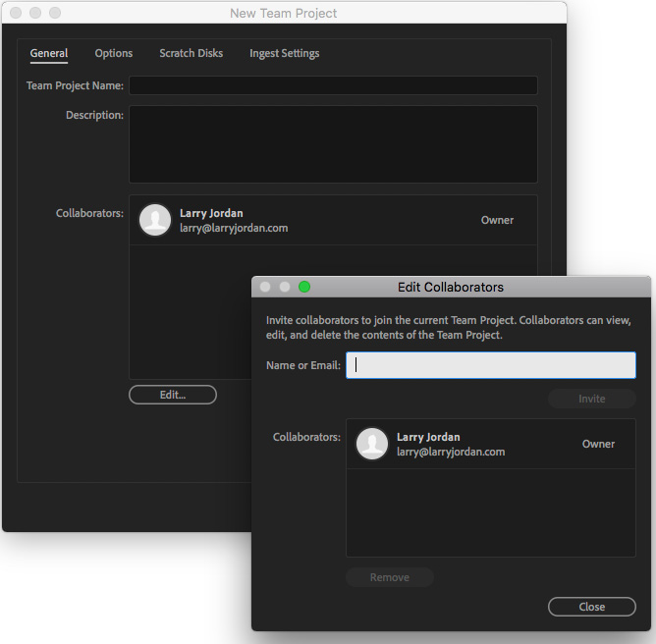
Task: Click Edit... button in New Team Project
Action: [173, 395]
